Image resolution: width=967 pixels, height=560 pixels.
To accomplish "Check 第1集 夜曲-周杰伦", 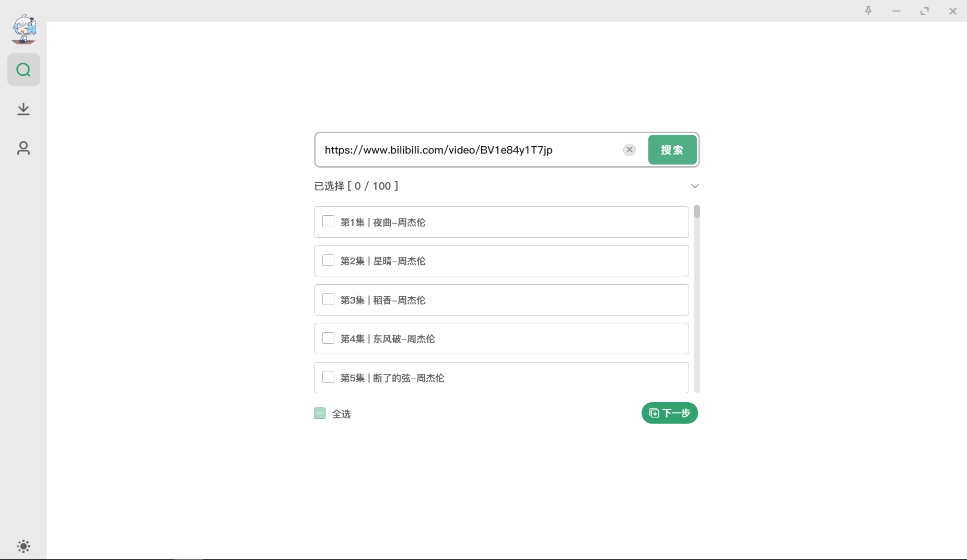I will (328, 221).
